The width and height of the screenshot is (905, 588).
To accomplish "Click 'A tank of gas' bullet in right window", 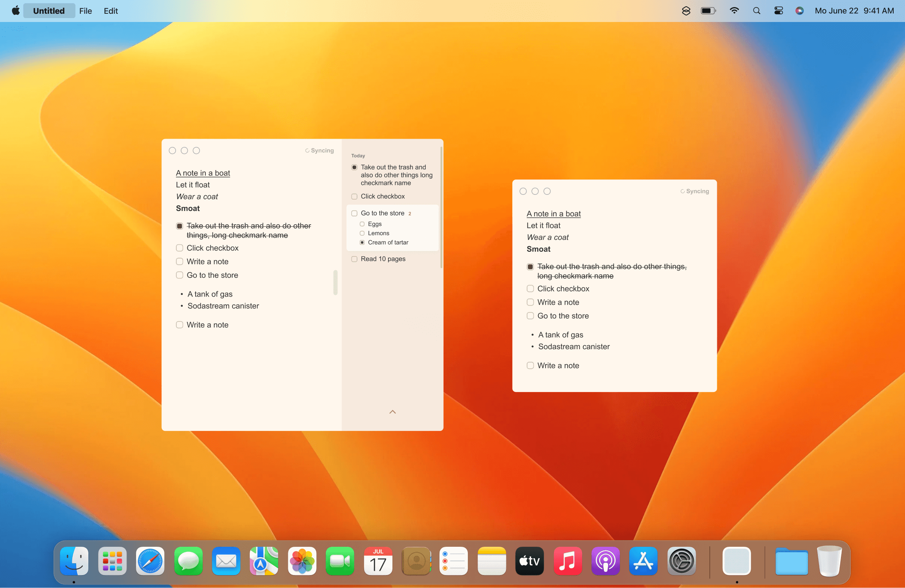I will 561,335.
